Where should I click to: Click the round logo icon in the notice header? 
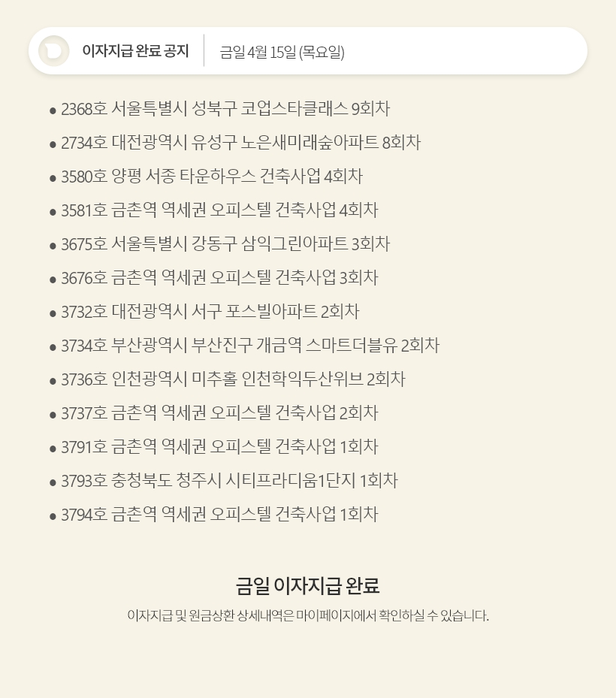point(54,51)
